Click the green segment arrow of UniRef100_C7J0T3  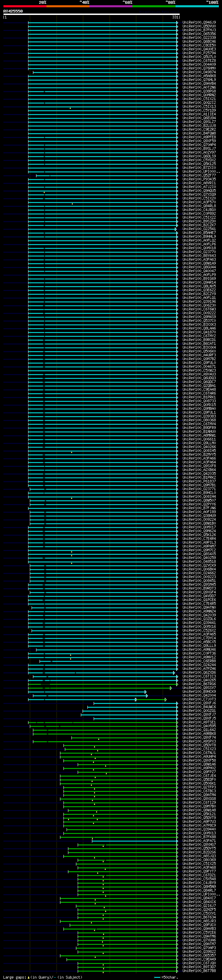[165, 699]
